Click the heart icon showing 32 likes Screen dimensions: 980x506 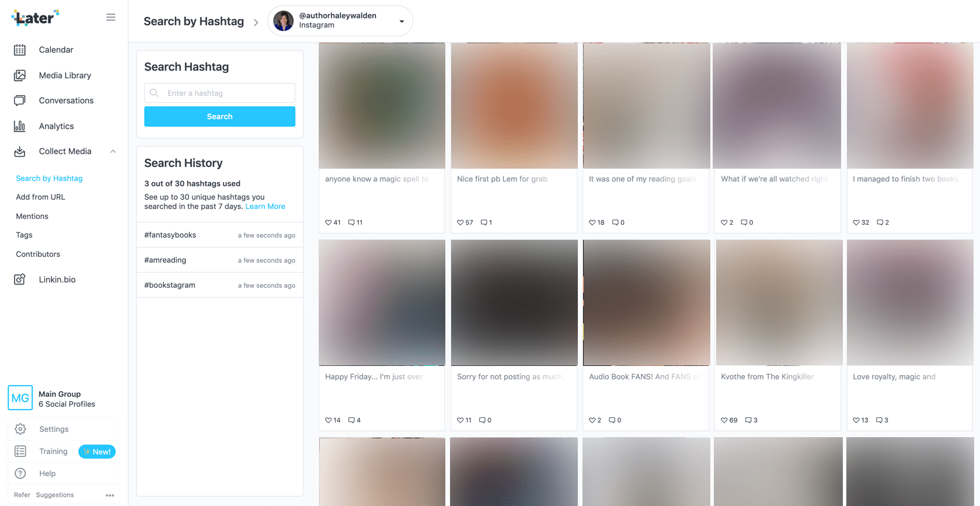(x=856, y=222)
